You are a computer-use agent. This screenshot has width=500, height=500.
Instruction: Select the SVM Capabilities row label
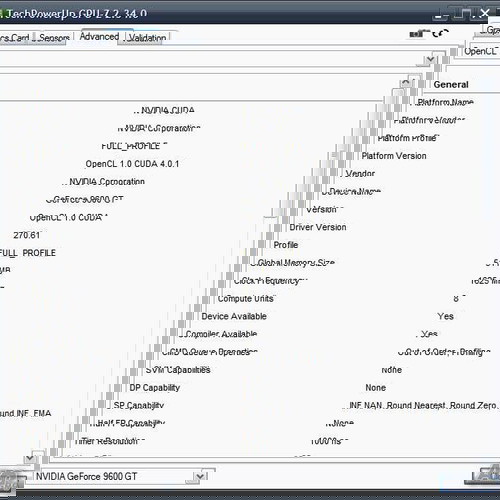[178, 370]
